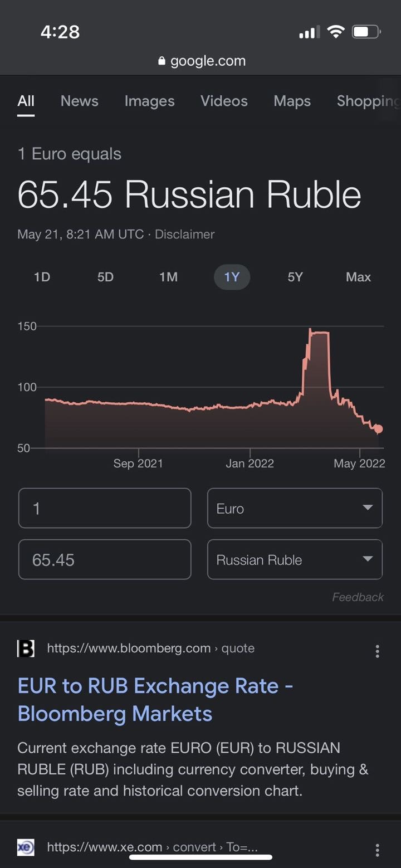Choose the Max chart range
The width and height of the screenshot is (401, 868).
click(358, 277)
